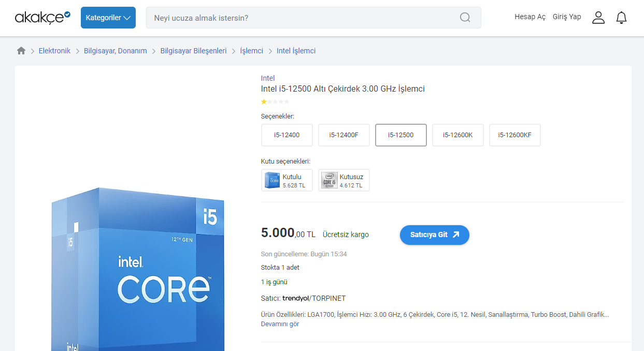Open the Bilgisayar Bileşenleri breadcrumb

[194, 51]
